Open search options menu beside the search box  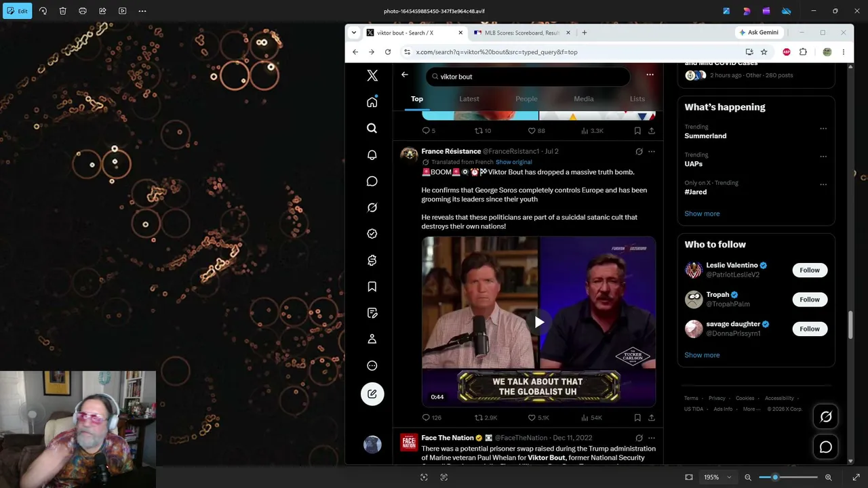650,75
